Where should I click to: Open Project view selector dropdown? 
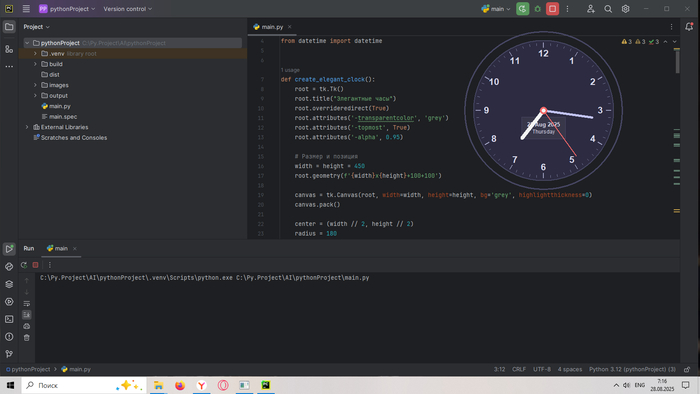pos(37,27)
